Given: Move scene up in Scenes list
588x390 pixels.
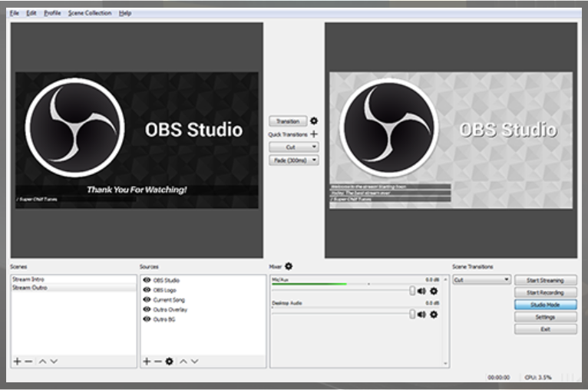Looking at the screenshot, I should pos(42,361).
